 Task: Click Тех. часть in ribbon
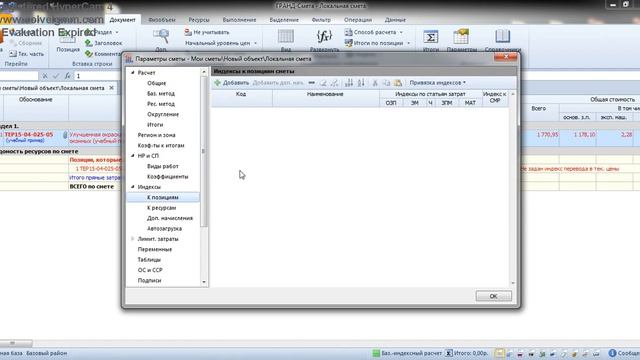[x=27, y=53]
